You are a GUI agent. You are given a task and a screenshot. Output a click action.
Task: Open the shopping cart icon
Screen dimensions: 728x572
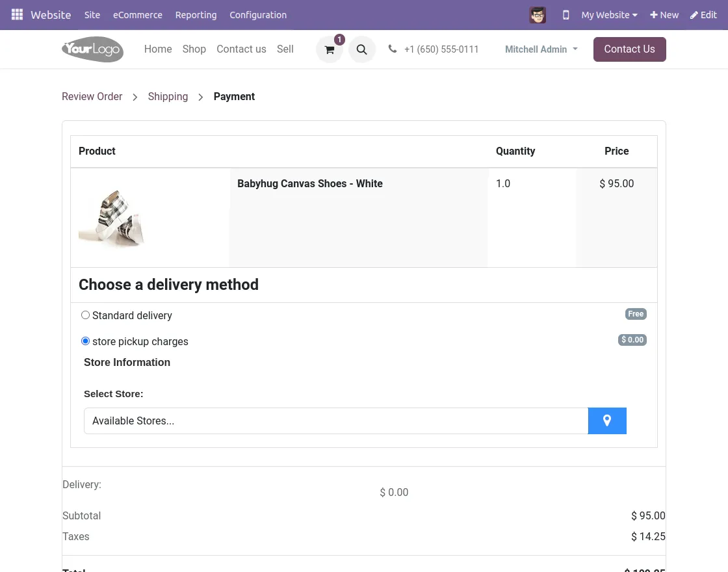330,49
